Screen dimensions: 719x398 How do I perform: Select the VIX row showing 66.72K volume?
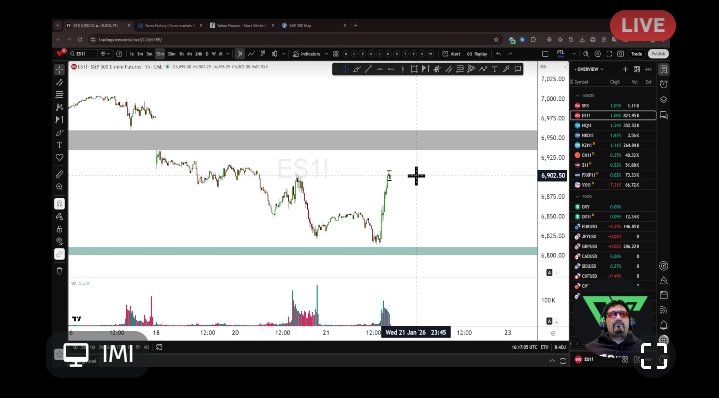click(613, 185)
